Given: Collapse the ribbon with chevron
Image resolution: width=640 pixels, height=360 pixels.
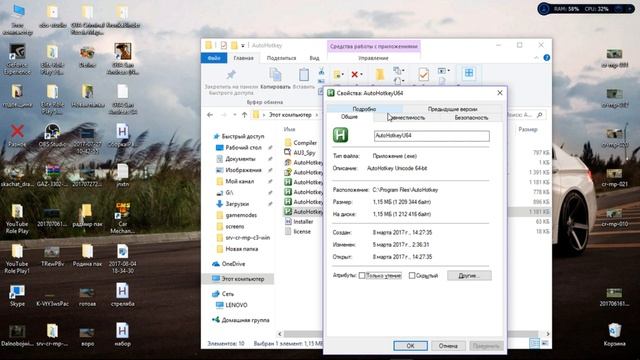Looking at the screenshot, I should [536, 58].
